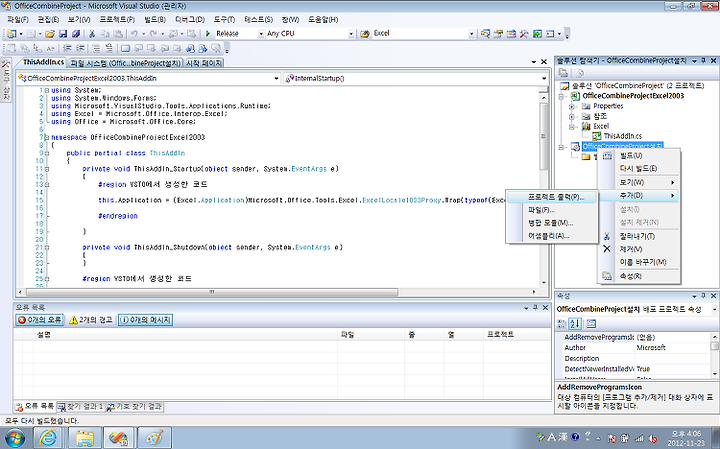Open Solution Explorer via toolbar icon
The image size is (720, 449).
click(x=485, y=34)
